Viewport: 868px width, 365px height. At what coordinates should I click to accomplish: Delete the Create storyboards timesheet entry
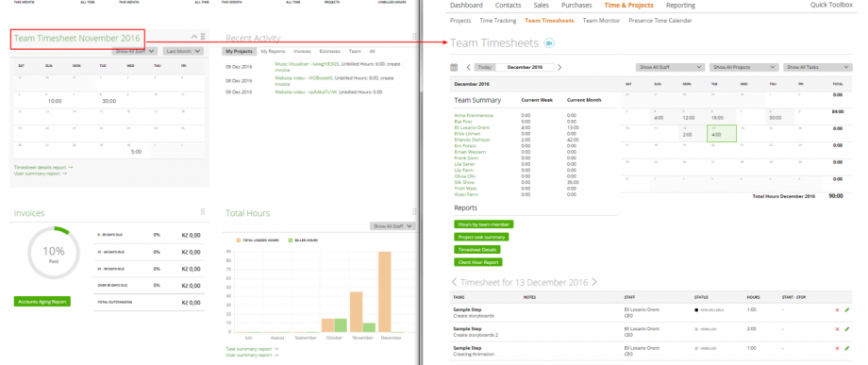[837, 310]
